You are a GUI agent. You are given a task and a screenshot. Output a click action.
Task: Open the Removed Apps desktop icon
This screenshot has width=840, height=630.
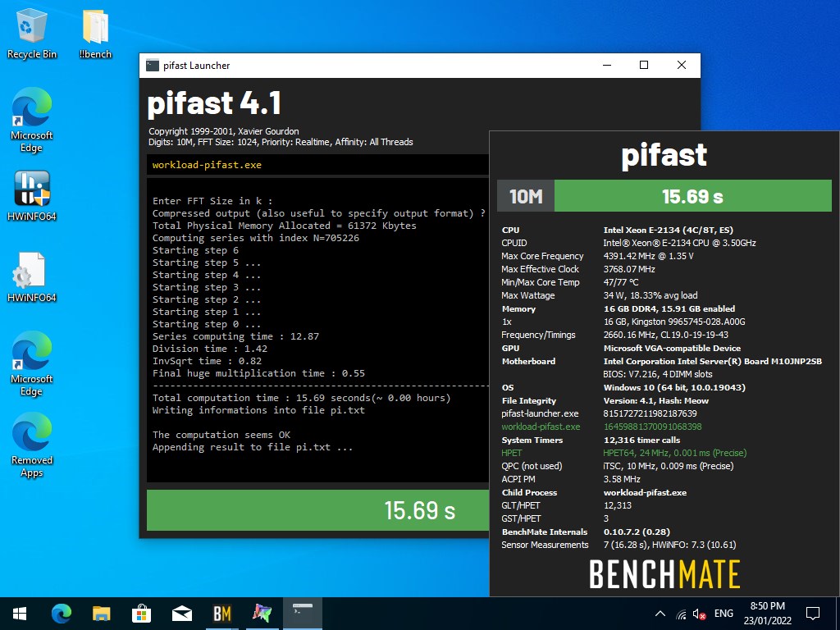(x=32, y=445)
